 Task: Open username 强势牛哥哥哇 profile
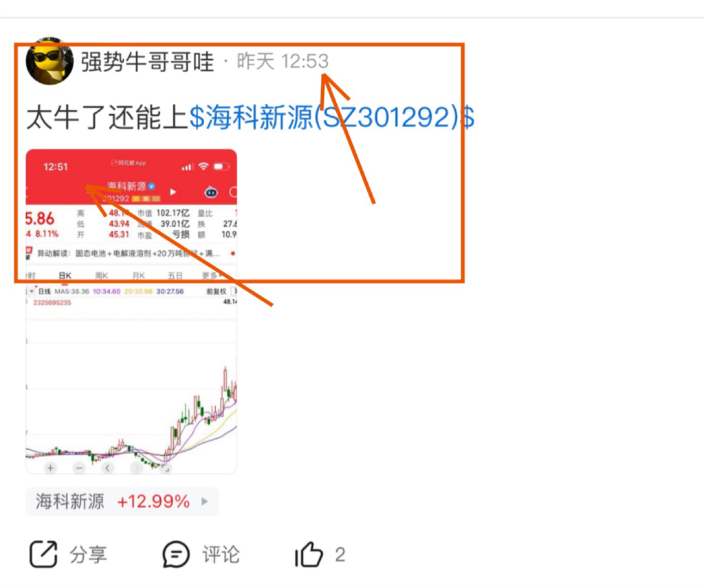(147, 61)
